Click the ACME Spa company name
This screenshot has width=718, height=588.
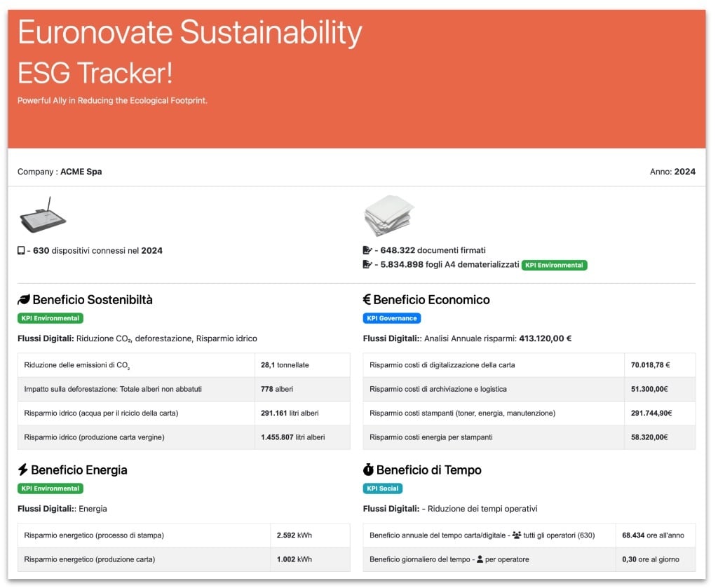81,172
